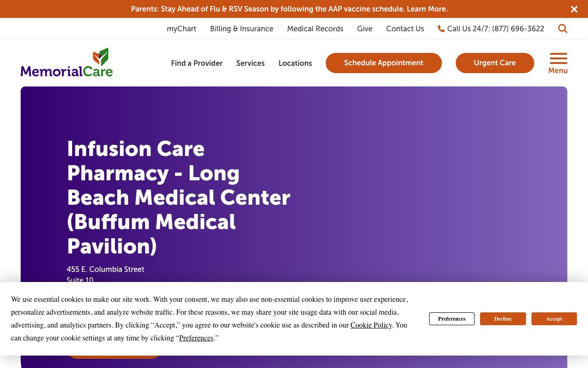Image resolution: width=588 pixels, height=368 pixels.
Task: Select Billing & Insurance
Action: [242, 29]
